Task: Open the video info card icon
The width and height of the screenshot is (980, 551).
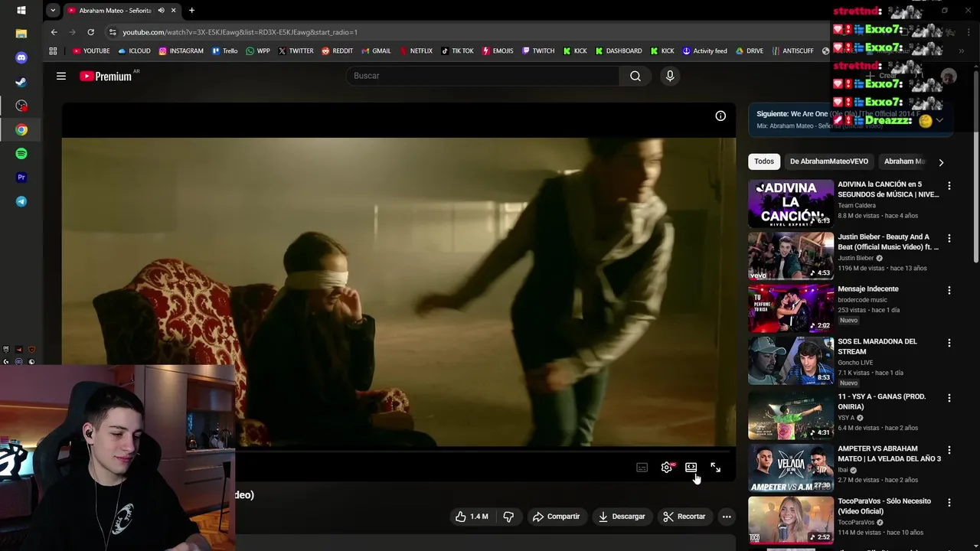Action: coord(720,116)
